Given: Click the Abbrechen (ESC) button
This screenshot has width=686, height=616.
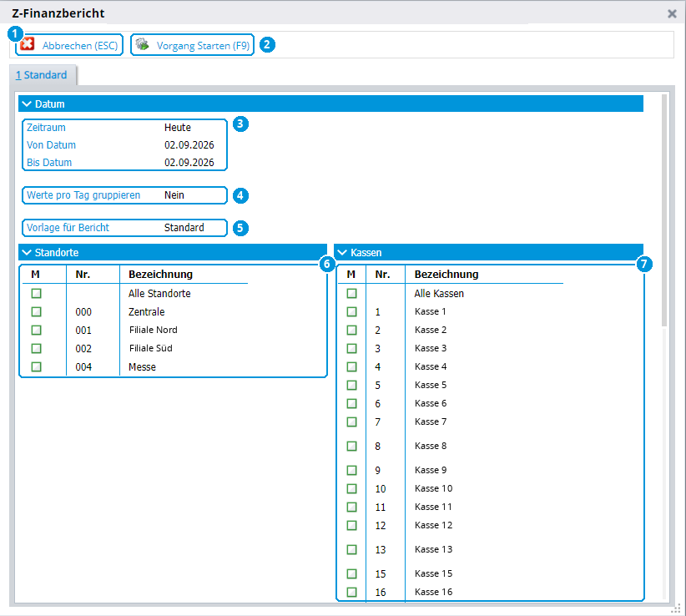Looking at the screenshot, I should (x=69, y=45).
